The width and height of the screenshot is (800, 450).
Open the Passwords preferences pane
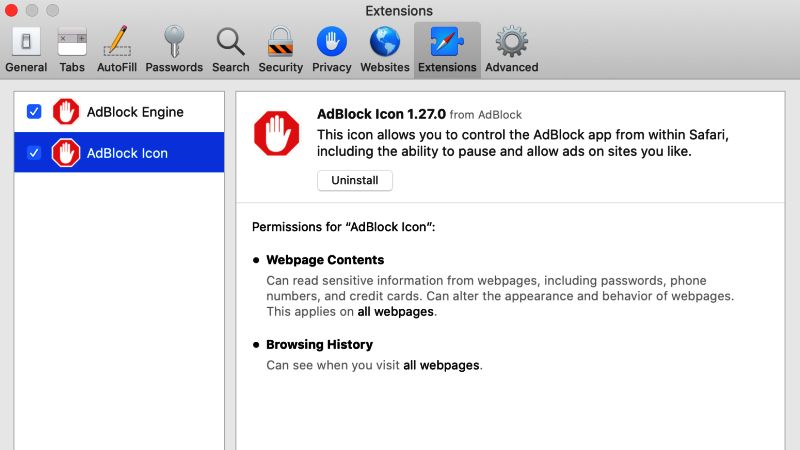click(x=174, y=50)
